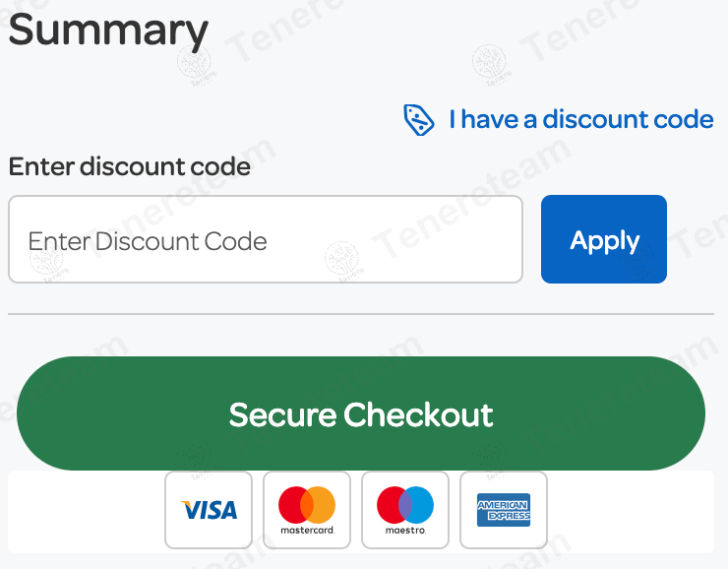Pick the Maestro card icon
The height and width of the screenshot is (569, 728).
coord(405,510)
